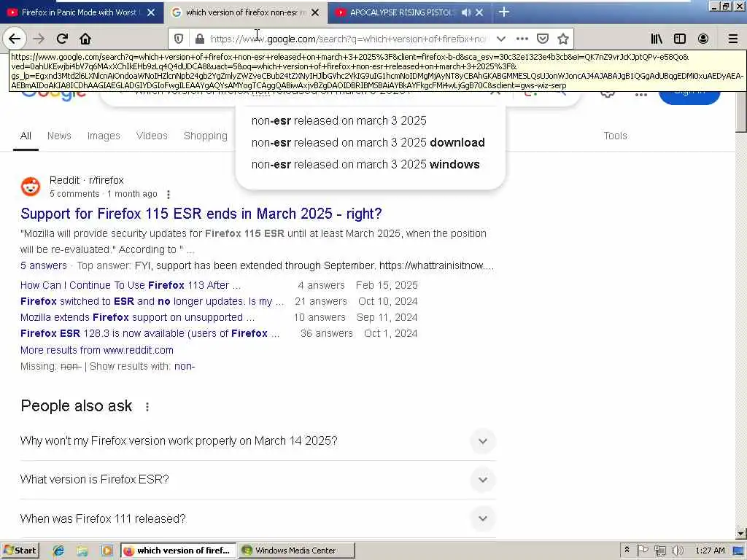Switch to Images results
Image resolution: width=747 pixels, height=560 pixels.
pyautogui.click(x=104, y=136)
